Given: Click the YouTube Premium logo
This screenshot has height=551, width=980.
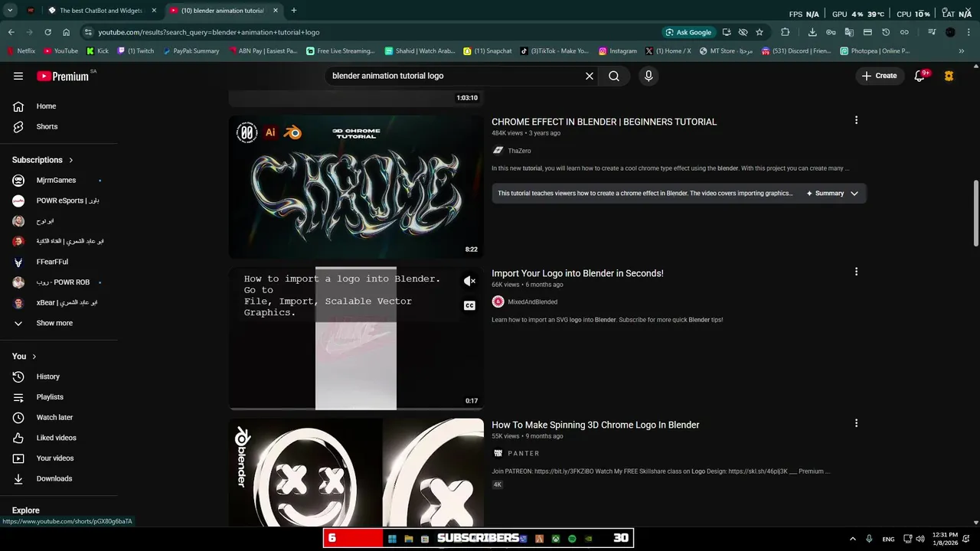Looking at the screenshot, I should tap(63, 76).
